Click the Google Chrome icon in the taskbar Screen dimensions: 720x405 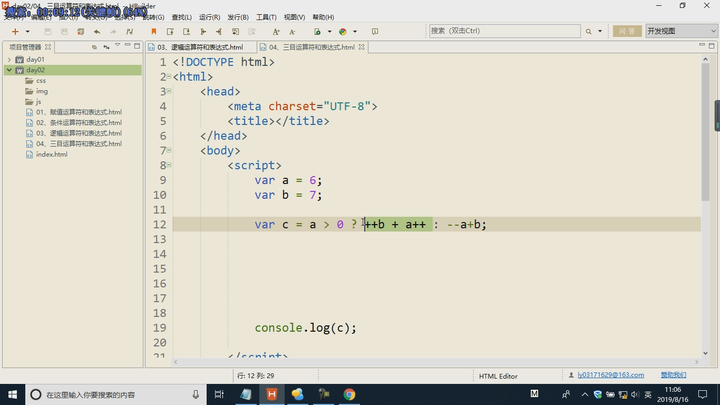coord(349,394)
